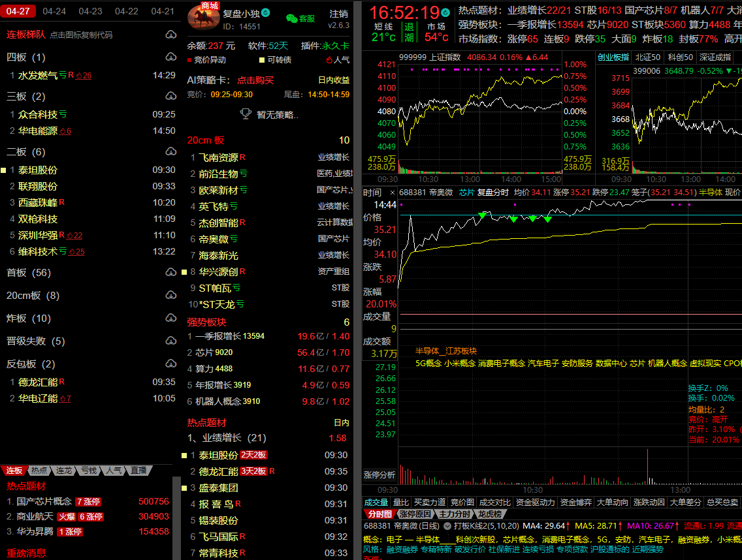Click the trophy icon beside 暂无策略
The image size is (742, 560).
coord(246,114)
